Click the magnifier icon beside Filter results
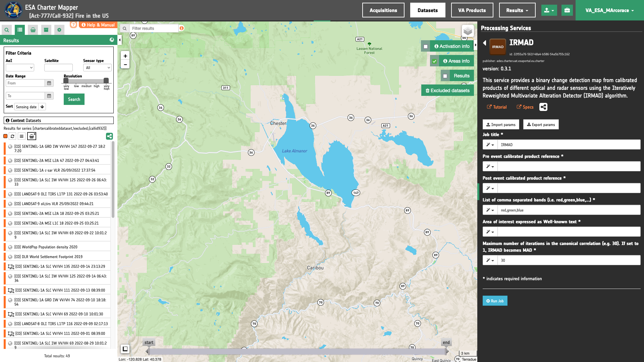Image resolution: width=644 pixels, height=362 pixels. point(124,28)
